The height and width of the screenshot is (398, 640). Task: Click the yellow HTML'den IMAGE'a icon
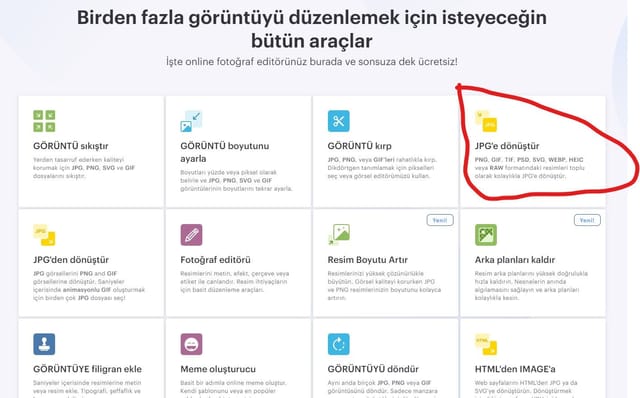(x=486, y=344)
